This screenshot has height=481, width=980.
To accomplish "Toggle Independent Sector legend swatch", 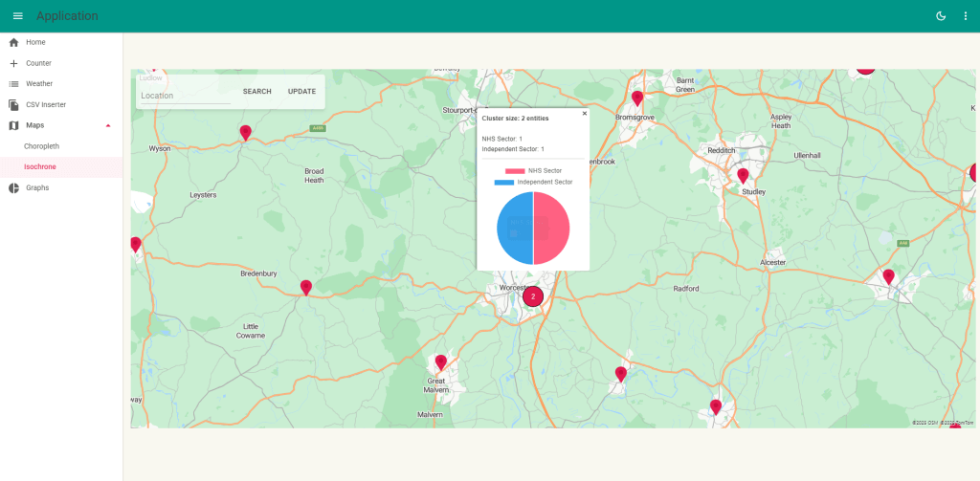I will 503,183.
